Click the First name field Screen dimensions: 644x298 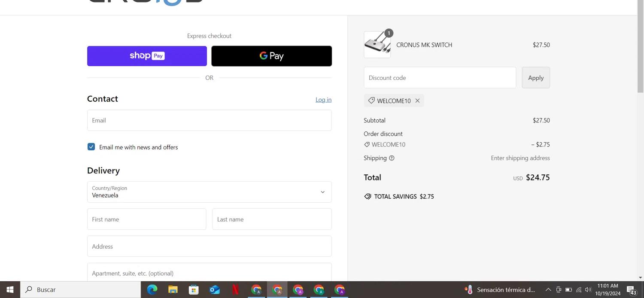pos(146,219)
